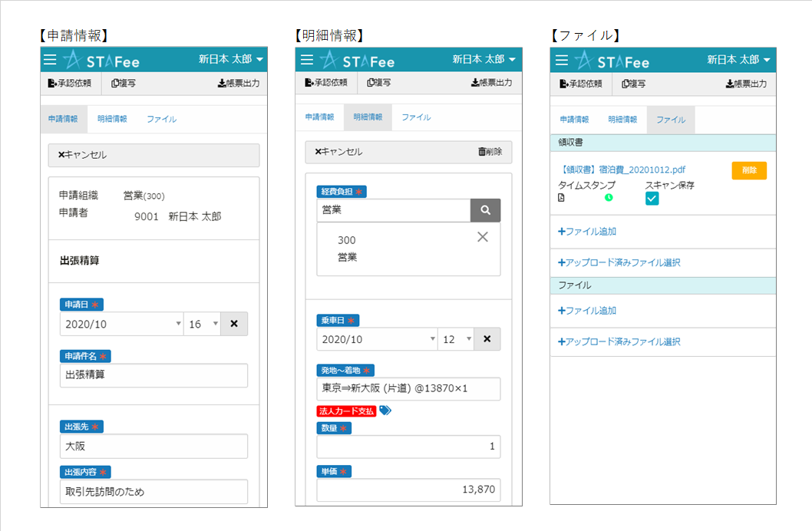The image size is (812, 531).
Task: Select ファイル tab in the 明細情報 panel
Action: 416,117
